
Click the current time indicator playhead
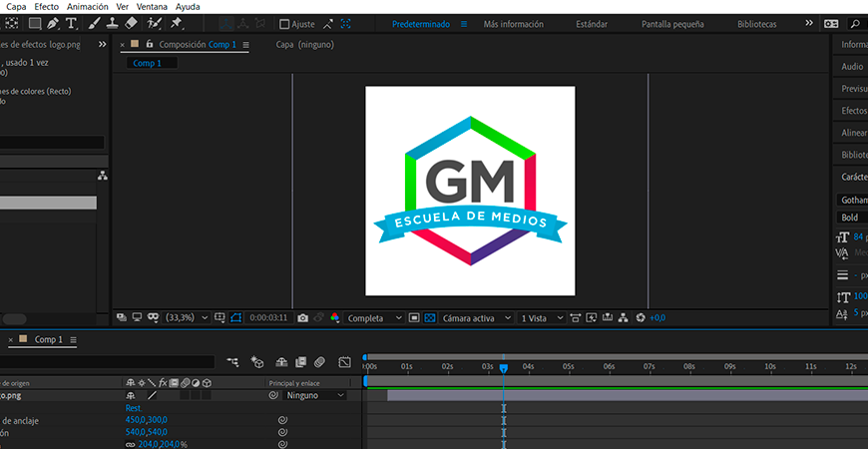pos(503,367)
